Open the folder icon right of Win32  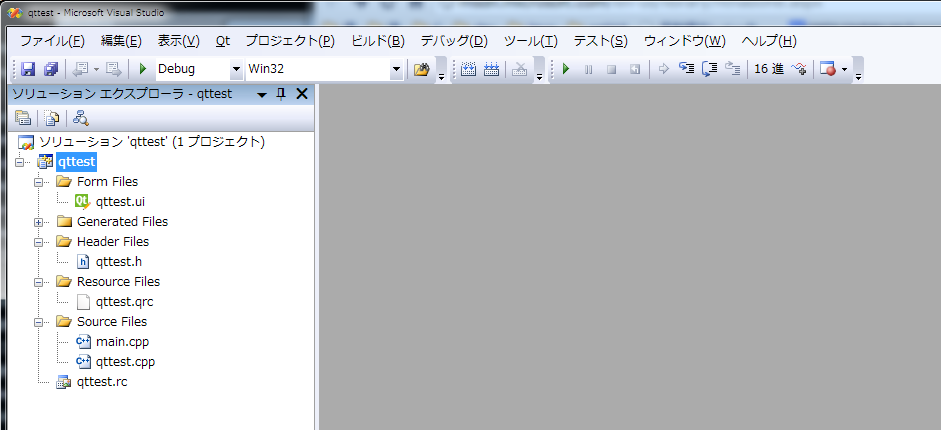pyautogui.click(x=422, y=69)
